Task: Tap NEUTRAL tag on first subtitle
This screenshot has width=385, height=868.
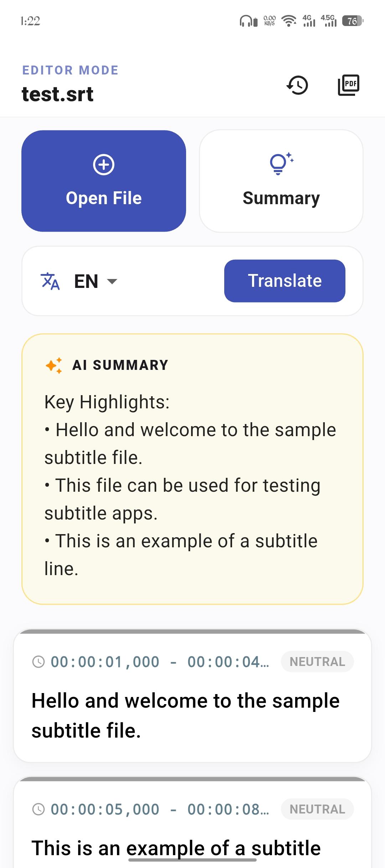Action: coord(317,662)
